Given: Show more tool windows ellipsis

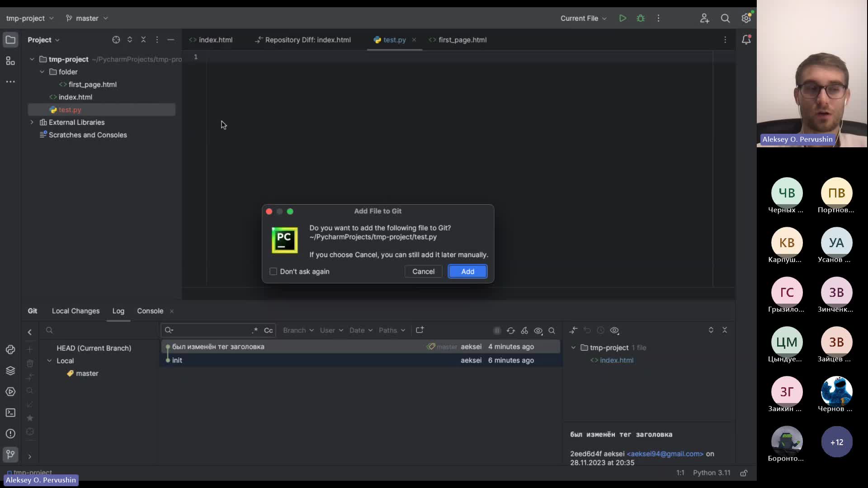Looking at the screenshot, I should 10,82.
